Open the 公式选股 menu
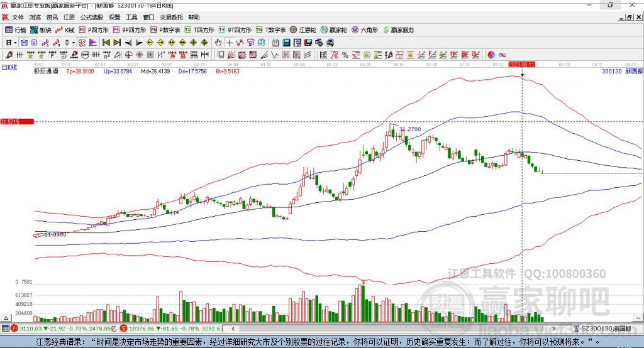 (92, 17)
